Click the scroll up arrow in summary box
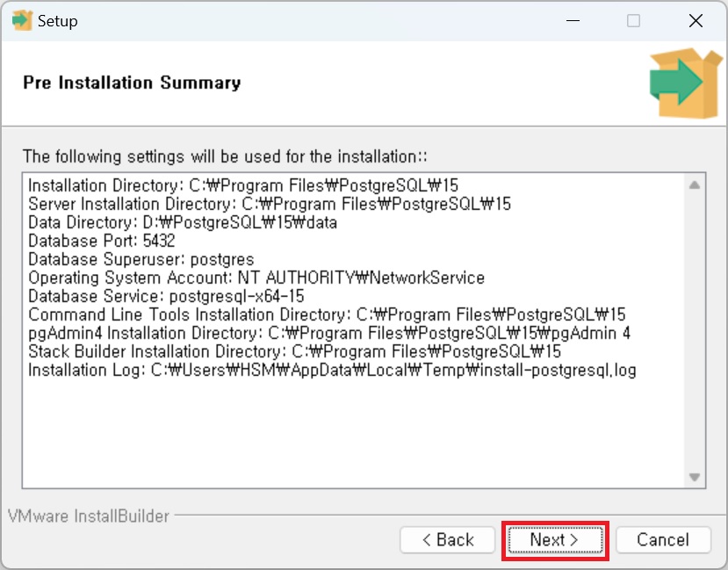This screenshot has width=728, height=570. tap(694, 185)
